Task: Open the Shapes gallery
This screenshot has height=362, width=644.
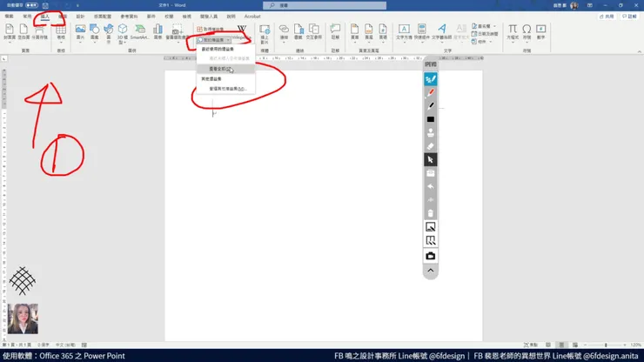Action: pos(95,32)
